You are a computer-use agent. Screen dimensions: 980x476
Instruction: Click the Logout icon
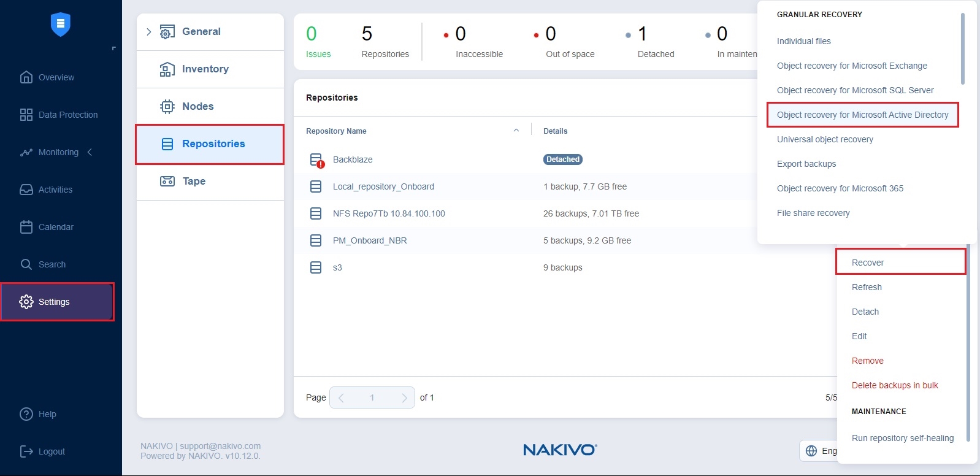pos(26,451)
